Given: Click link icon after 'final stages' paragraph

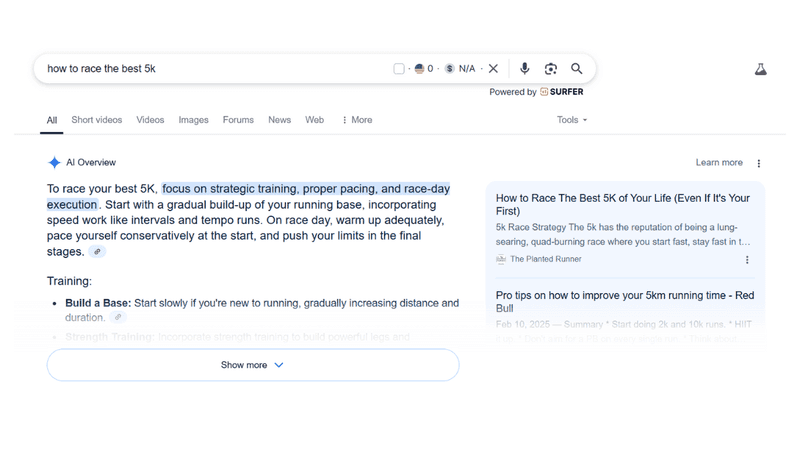Looking at the screenshot, I should click(x=97, y=251).
